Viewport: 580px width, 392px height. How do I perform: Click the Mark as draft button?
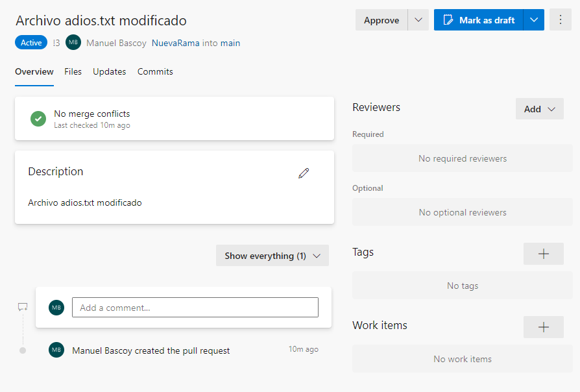pyautogui.click(x=479, y=20)
